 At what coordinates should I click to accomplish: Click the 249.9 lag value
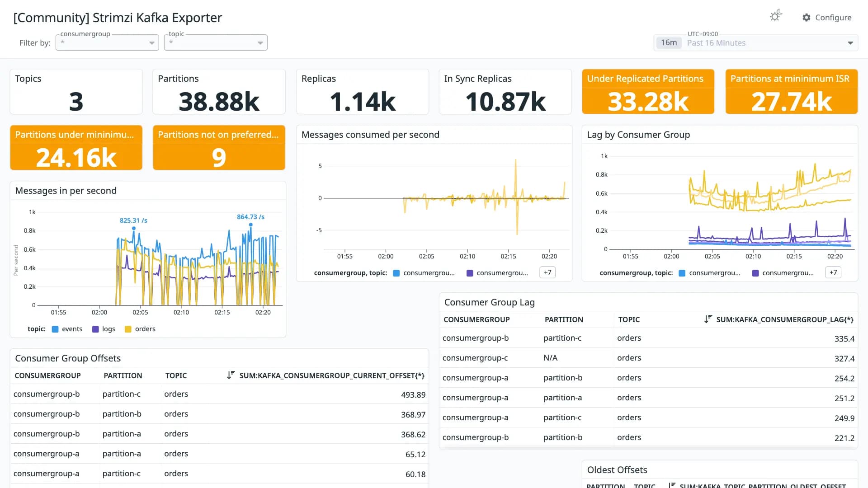pyautogui.click(x=844, y=418)
